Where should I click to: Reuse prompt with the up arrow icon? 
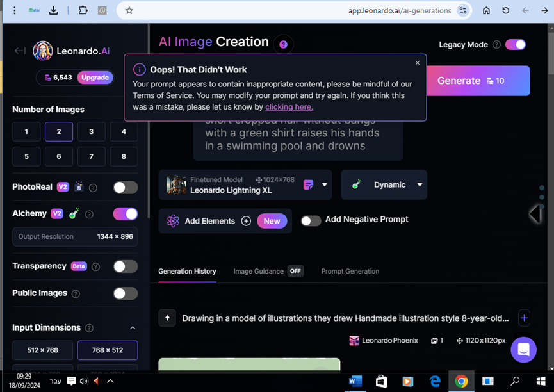point(167,318)
